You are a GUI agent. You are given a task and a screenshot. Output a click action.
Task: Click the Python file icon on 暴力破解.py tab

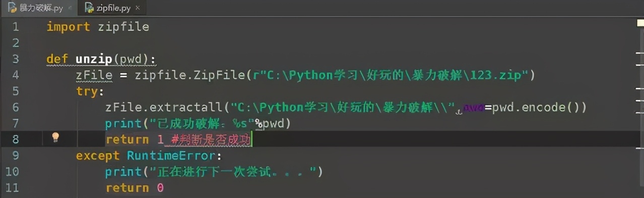pos(12,8)
